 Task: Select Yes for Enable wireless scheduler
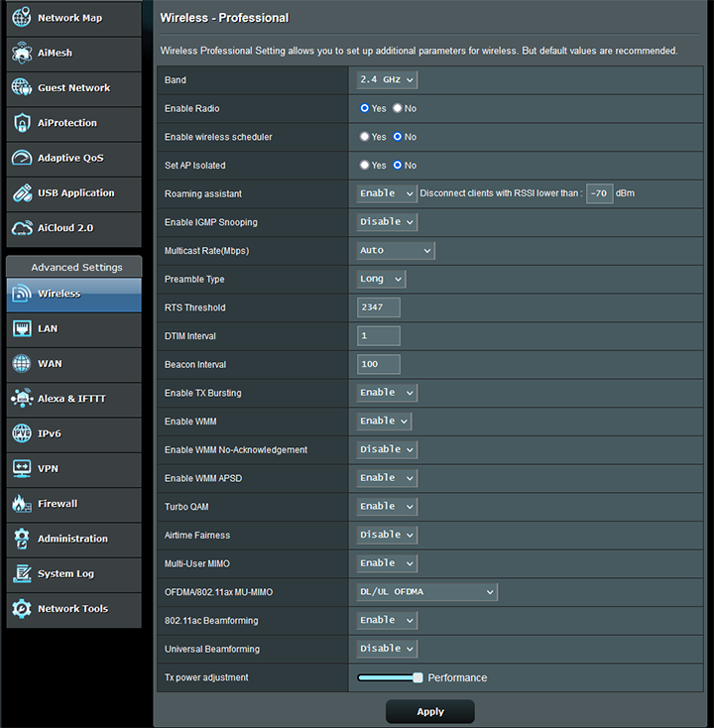(365, 137)
